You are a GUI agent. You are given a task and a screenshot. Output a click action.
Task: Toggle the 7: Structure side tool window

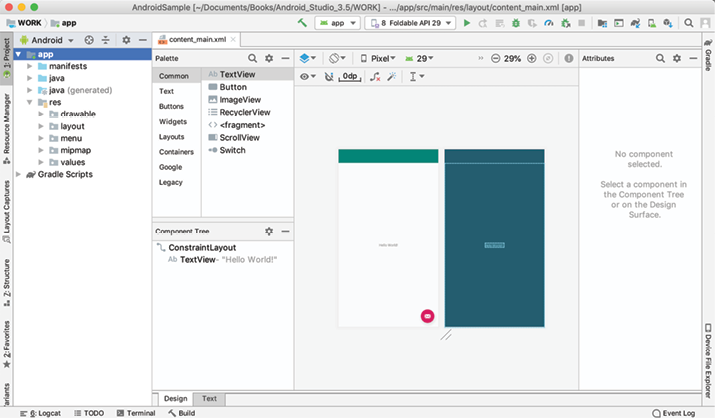point(6,283)
